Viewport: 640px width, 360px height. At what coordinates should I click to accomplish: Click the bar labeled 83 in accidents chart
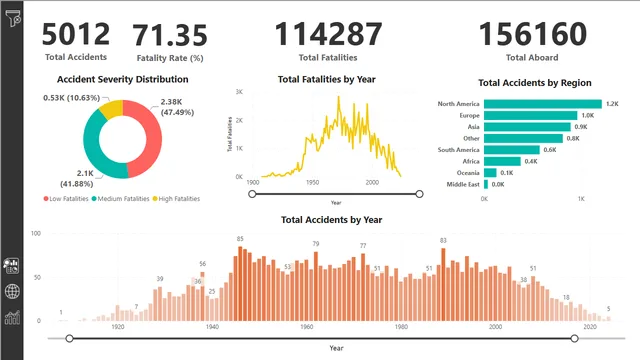(x=444, y=284)
